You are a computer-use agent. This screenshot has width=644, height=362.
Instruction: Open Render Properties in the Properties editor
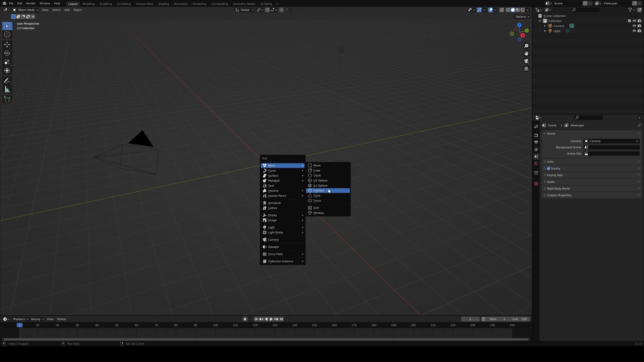pyautogui.click(x=536, y=135)
